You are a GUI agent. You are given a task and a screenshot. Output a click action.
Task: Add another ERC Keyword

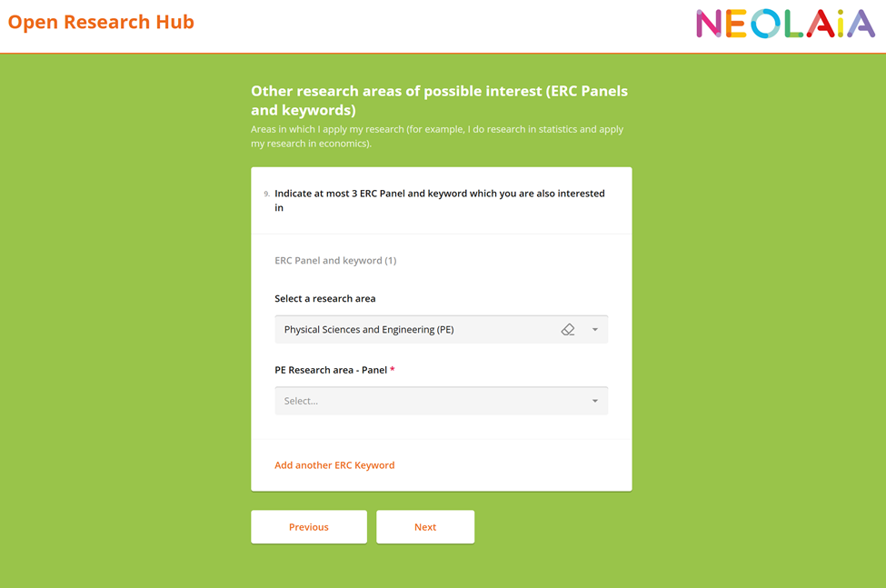(x=334, y=465)
